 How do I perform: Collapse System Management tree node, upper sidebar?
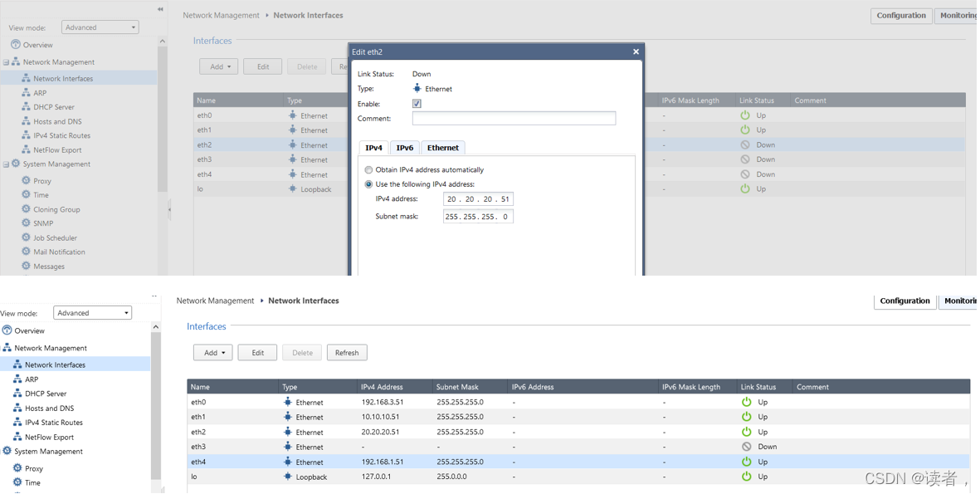point(6,164)
